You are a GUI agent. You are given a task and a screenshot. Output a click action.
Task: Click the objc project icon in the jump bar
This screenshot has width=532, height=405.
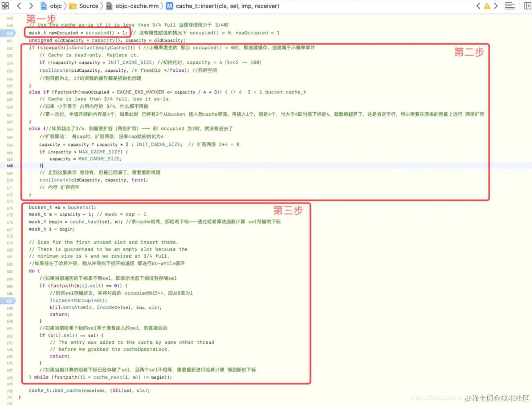point(44,6)
